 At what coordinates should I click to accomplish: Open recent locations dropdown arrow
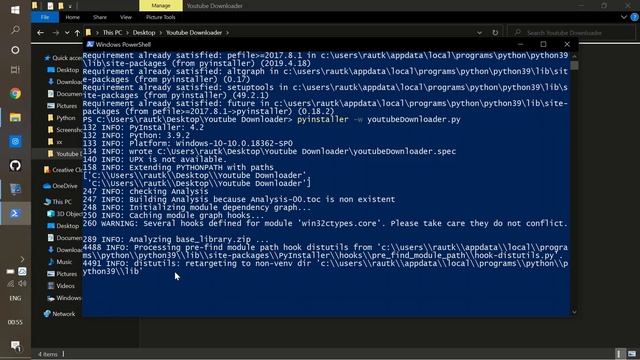[x=67, y=33]
